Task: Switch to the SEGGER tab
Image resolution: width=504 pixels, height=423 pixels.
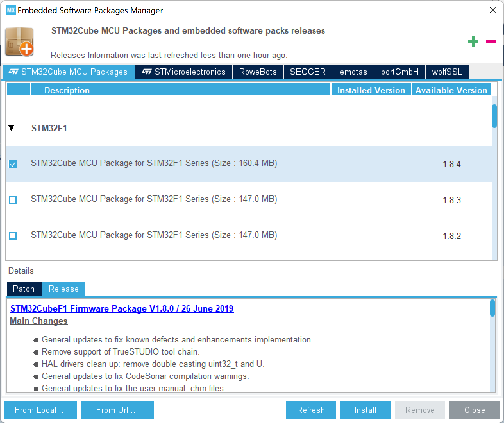Action: pyautogui.click(x=308, y=72)
